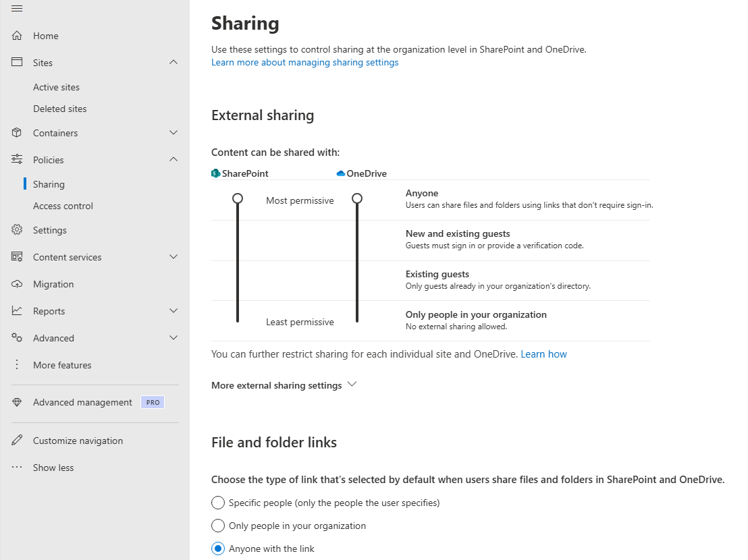
Task: Click the More features ellipsis icon
Action: click(17, 364)
